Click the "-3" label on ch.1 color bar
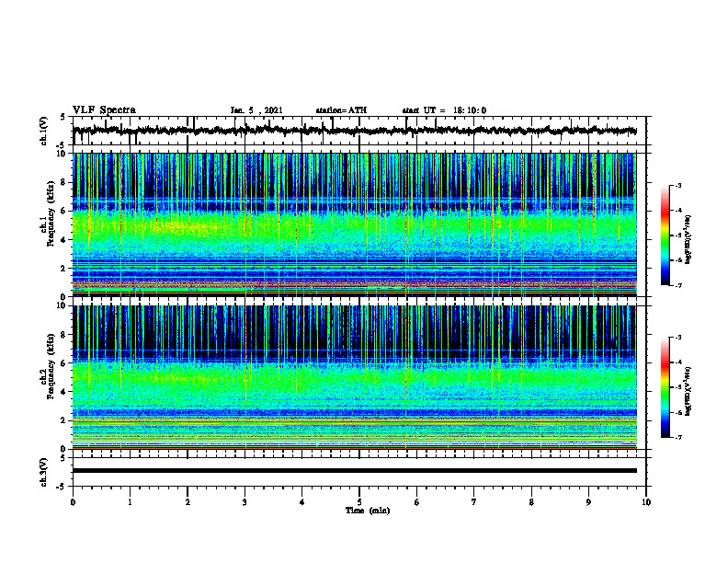Image resolution: width=728 pixels, height=563 pixels. pos(677,186)
